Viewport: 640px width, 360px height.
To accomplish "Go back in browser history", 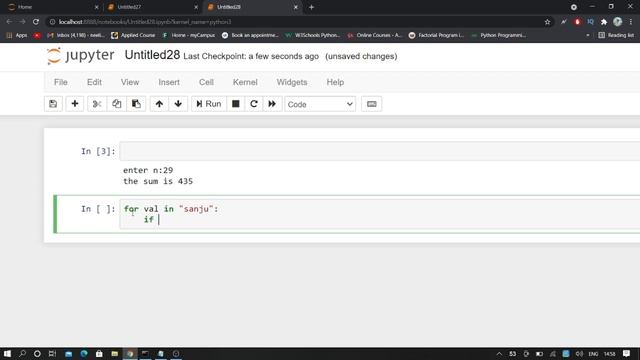I will [x=9, y=22].
